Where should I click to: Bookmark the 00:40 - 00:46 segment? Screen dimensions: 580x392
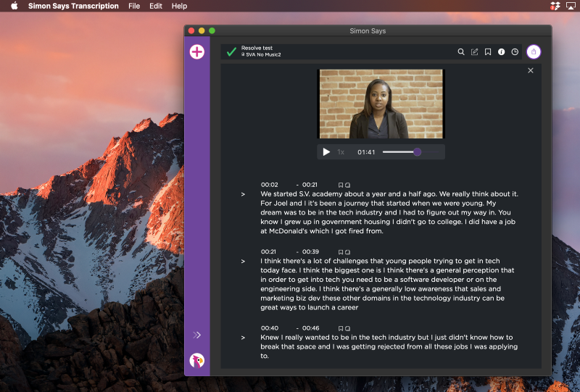tap(341, 328)
